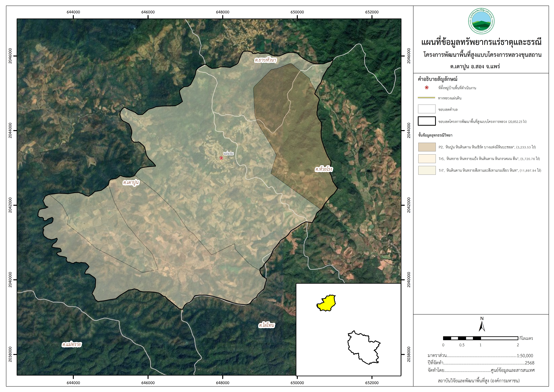Viewport: 554px width, 392px height.
Task: Click the scale line มาตราส่วน 1:50,000
Action: point(480,356)
